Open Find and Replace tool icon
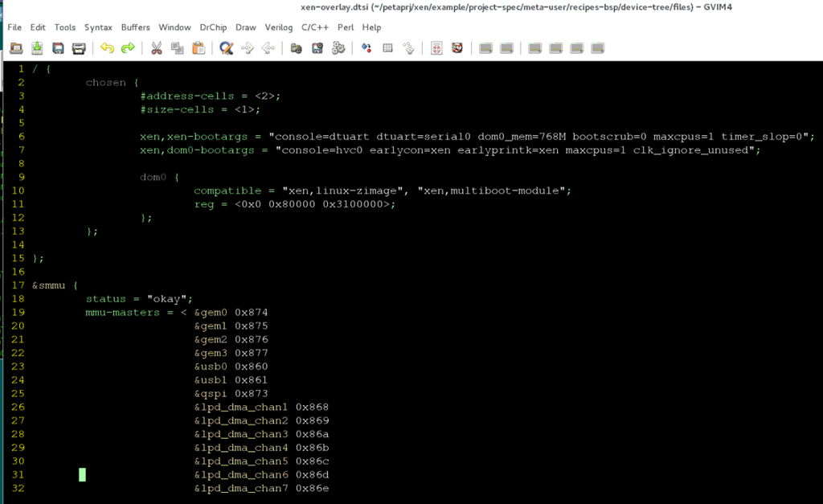The width and height of the screenshot is (823, 504). point(226,48)
